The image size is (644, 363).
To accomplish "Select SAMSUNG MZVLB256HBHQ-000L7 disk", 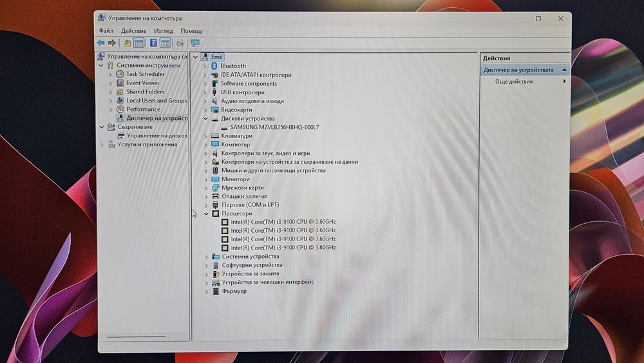I will [x=274, y=127].
